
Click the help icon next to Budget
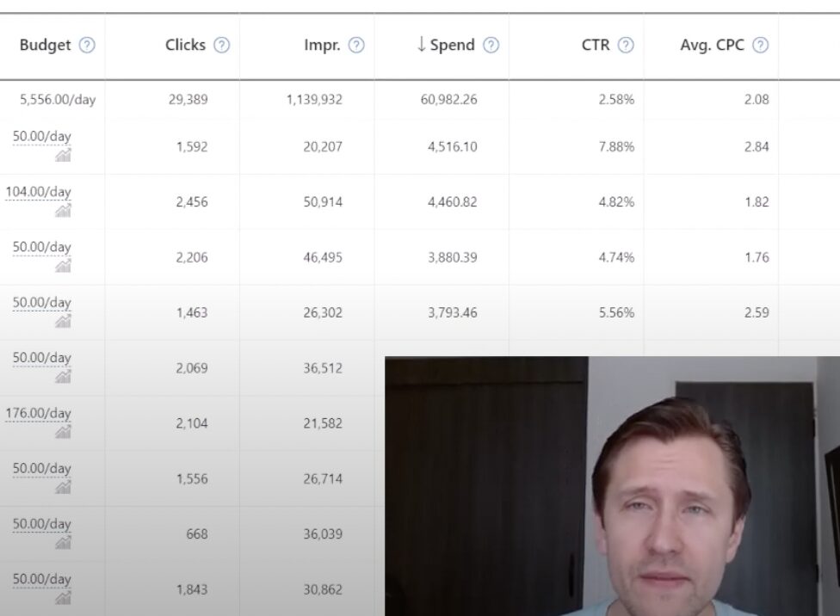point(87,46)
